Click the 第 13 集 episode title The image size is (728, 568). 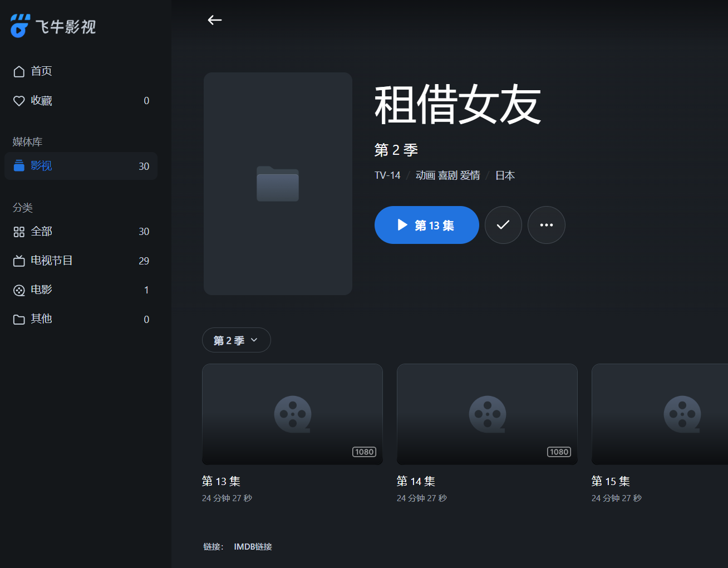coord(221,481)
